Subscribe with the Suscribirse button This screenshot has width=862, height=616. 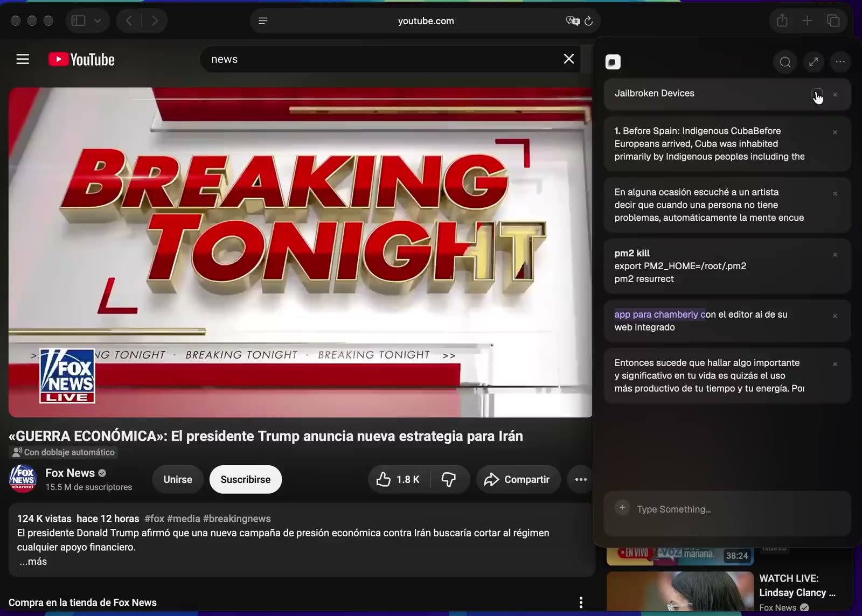pyautogui.click(x=246, y=479)
